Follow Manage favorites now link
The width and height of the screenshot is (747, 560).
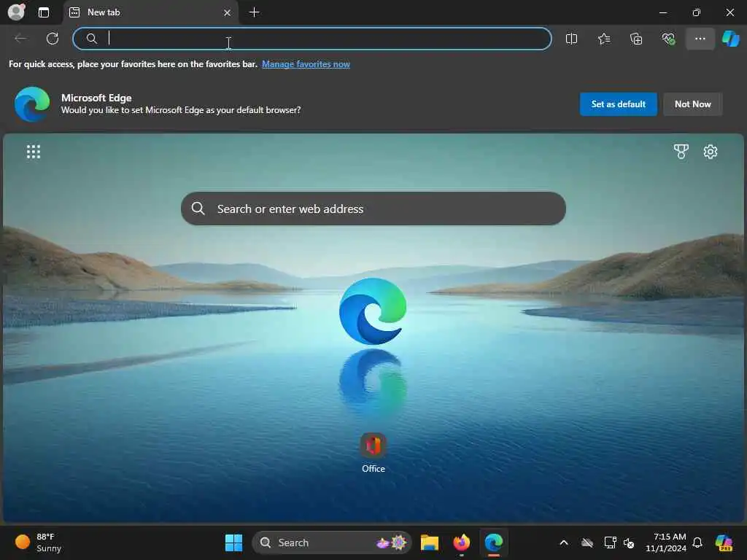pos(306,64)
